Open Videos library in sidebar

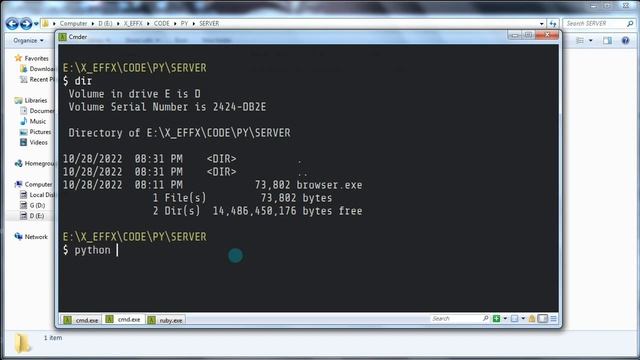[38, 142]
